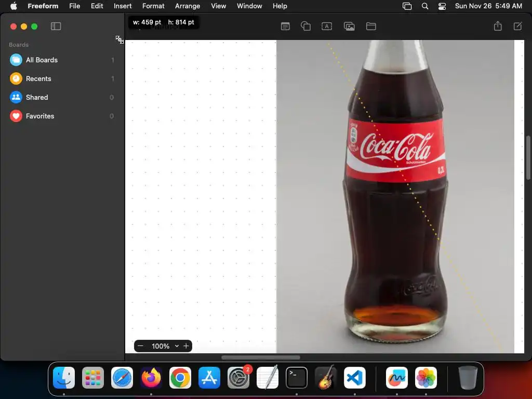Open the Edit menu
Screen dimensions: 532x399
pos(97,6)
